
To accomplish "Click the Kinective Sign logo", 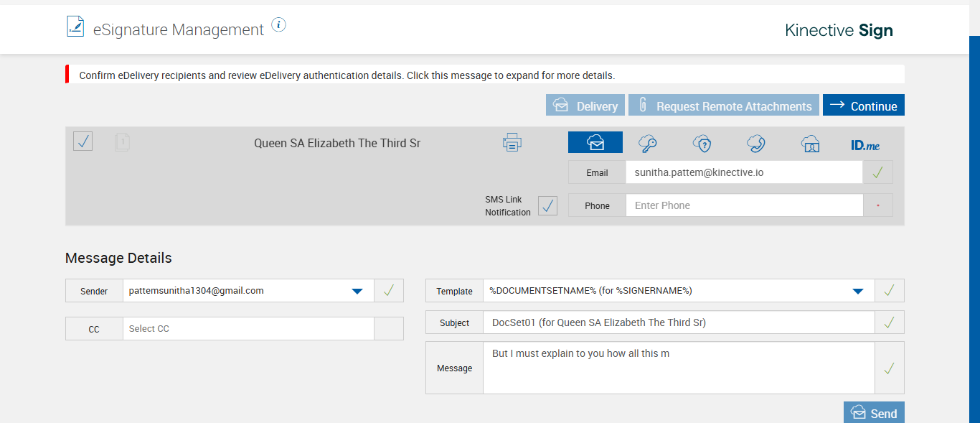I will (839, 30).
